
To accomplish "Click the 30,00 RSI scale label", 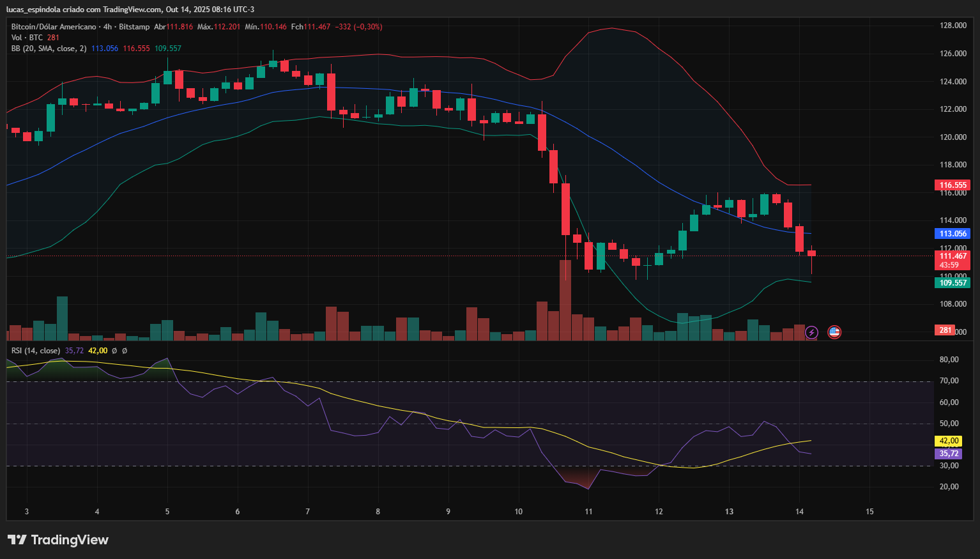I will [949, 466].
